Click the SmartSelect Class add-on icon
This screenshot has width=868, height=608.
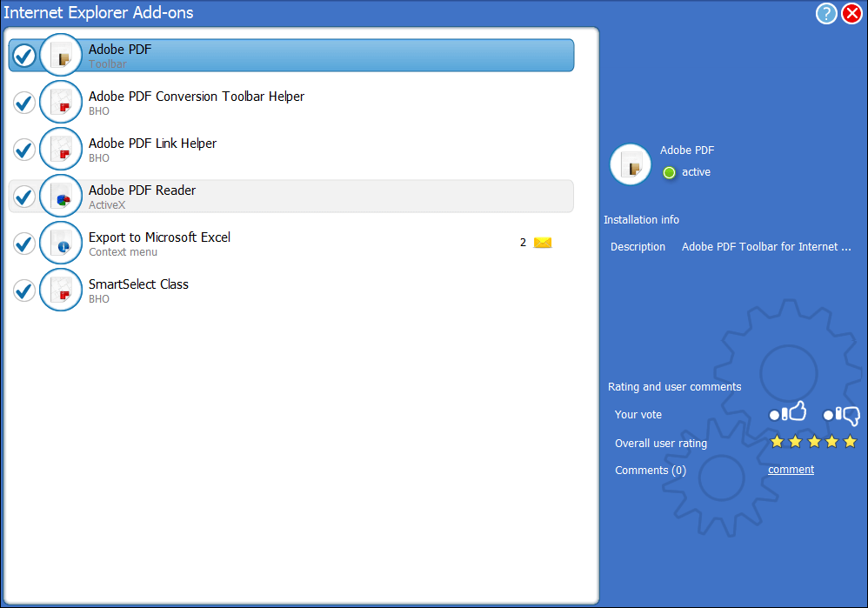(61, 291)
